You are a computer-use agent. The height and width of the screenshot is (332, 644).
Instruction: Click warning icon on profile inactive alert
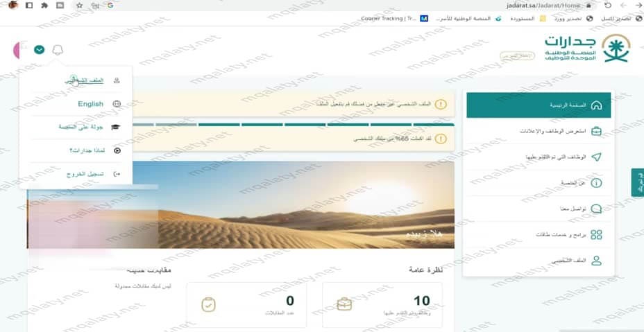coord(440,104)
